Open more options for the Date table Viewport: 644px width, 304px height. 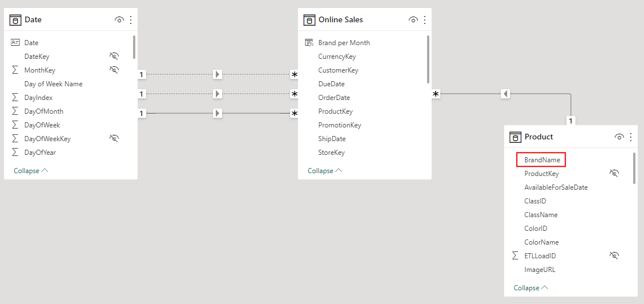coord(131,20)
